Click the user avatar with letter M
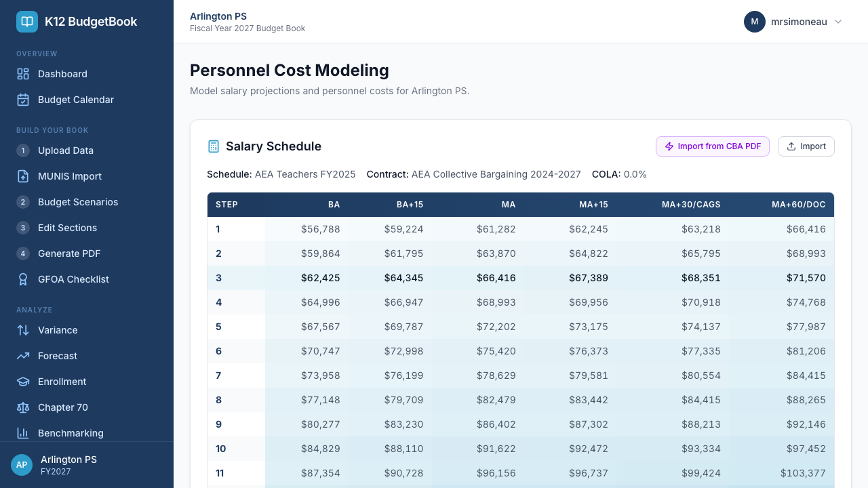Viewport: 868px width, 488px height. pyautogui.click(x=755, y=22)
